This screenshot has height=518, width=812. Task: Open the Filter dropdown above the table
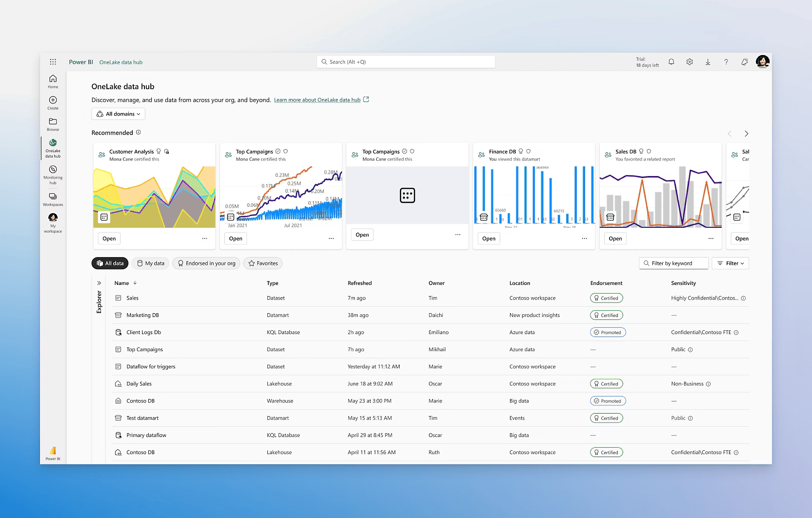[x=730, y=263]
